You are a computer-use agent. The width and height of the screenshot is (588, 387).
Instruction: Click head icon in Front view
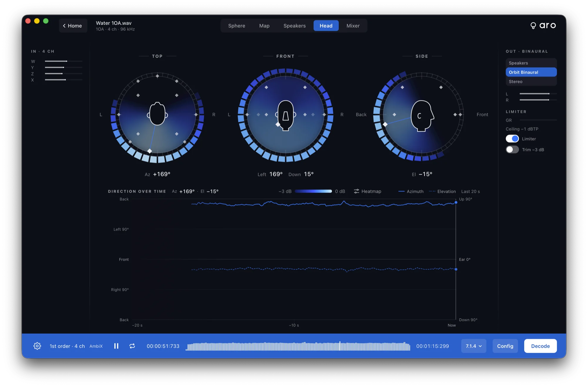(x=285, y=115)
